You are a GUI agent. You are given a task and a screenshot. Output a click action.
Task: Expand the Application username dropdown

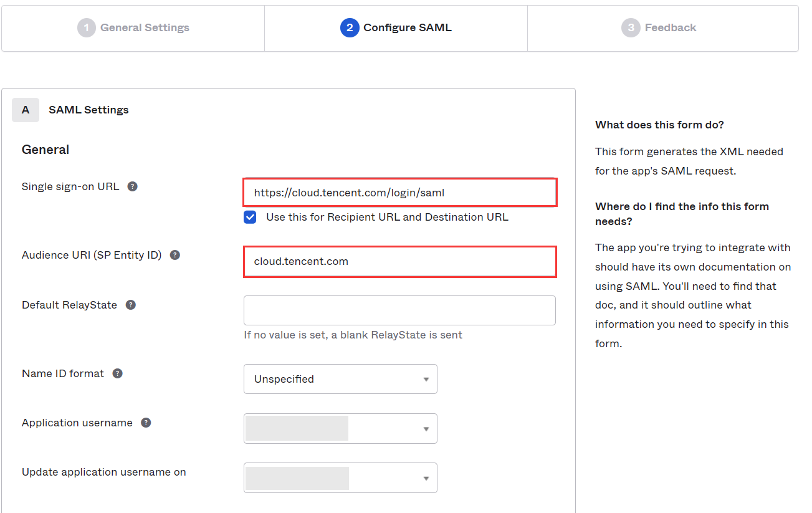[340, 428]
